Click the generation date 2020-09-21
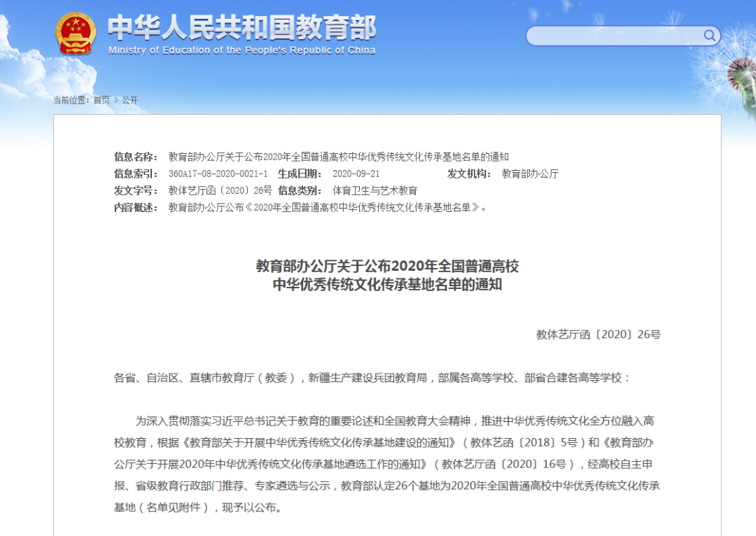The image size is (756, 536). 356,174
